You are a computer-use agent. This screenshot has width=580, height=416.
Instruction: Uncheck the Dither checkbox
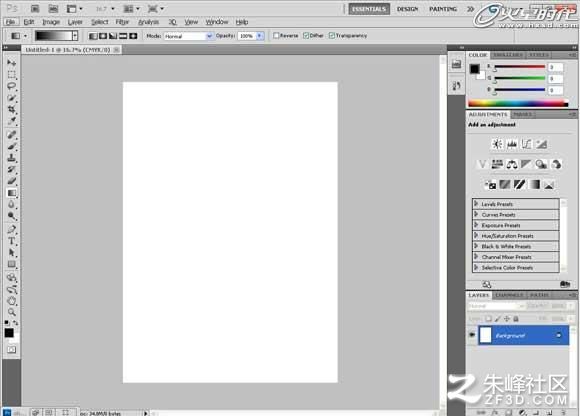coord(306,35)
